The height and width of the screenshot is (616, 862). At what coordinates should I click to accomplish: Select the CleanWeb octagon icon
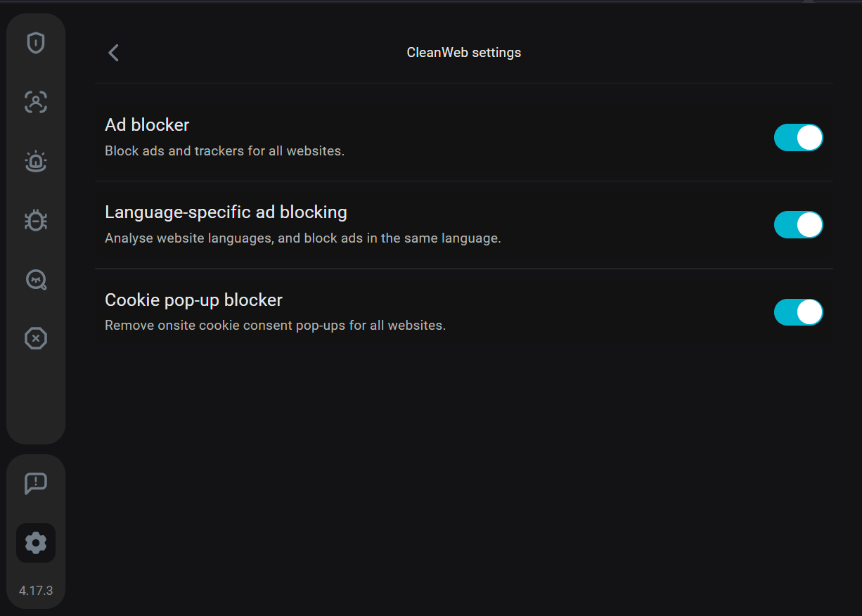pos(36,339)
